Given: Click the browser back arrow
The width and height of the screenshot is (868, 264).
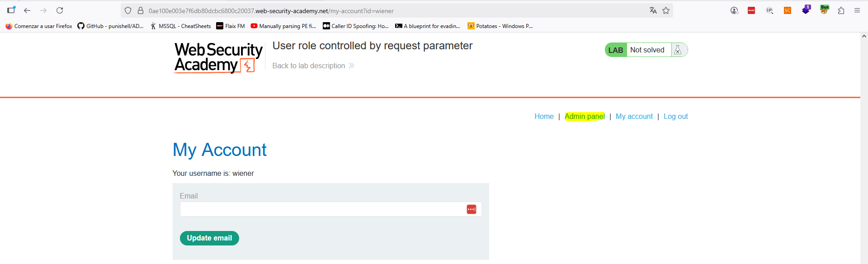Looking at the screenshot, I should tap(27, 10).
